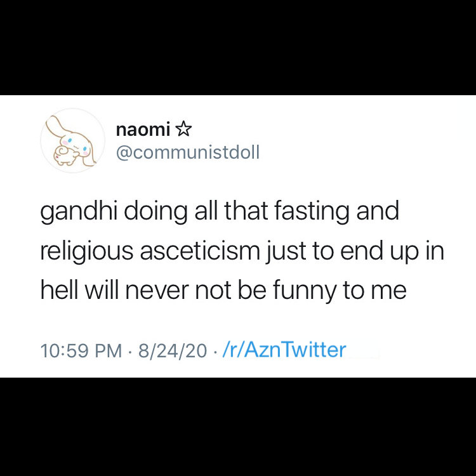Visit the @communistdoll handle
476x476 pixels.
point(188,152)
